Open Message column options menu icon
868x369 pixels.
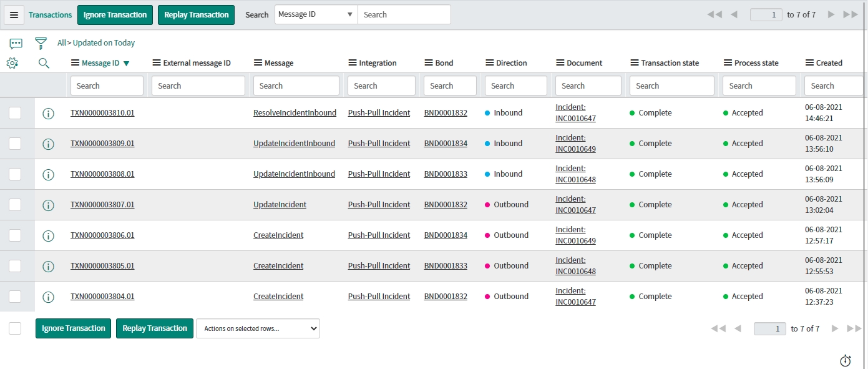click(x=258, y=63)
